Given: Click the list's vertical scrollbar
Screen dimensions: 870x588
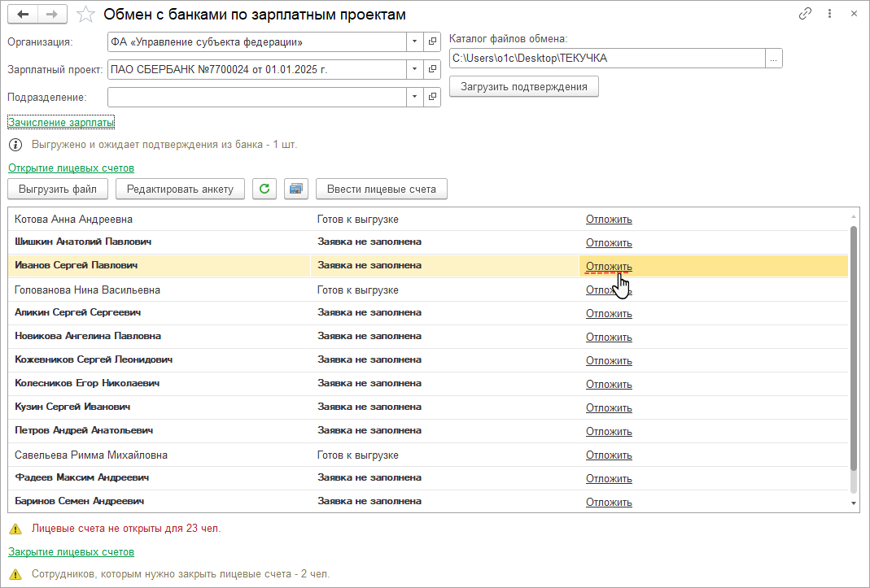Looking at the screenshot, I should 853,350.
